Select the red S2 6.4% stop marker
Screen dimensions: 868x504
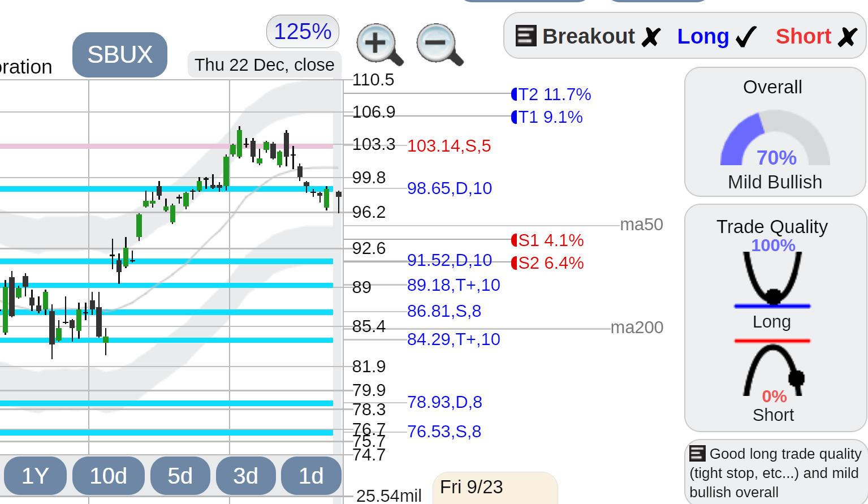click(547, 262)
